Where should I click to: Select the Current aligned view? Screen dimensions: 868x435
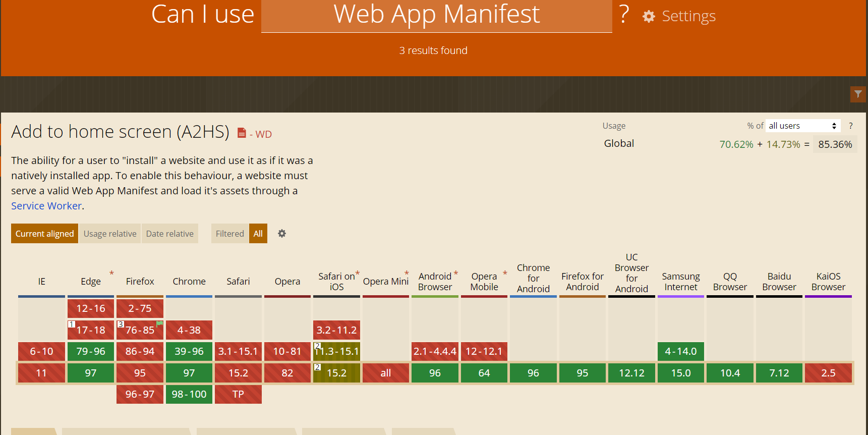[44, 234]
